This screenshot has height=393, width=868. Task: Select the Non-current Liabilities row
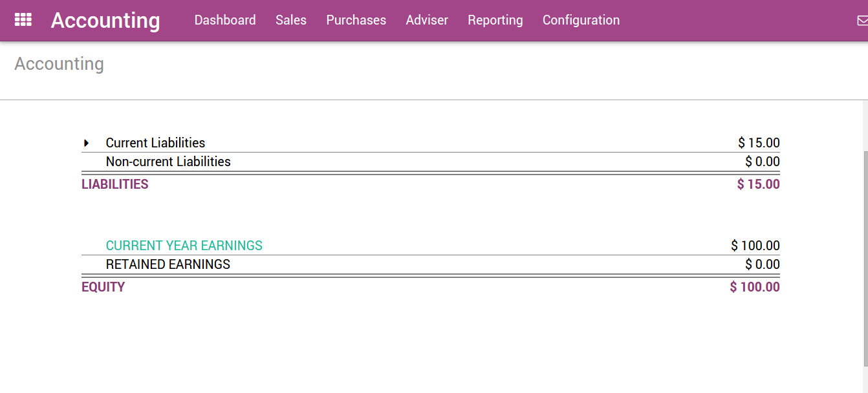tap(168, 162)
